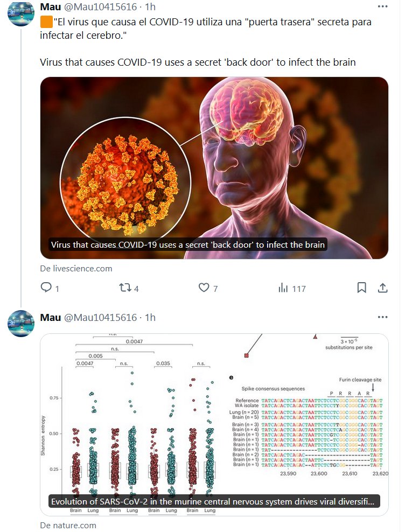Like the first tweet with 7 likes
The image size is (405, 532).
coord(204,288)
